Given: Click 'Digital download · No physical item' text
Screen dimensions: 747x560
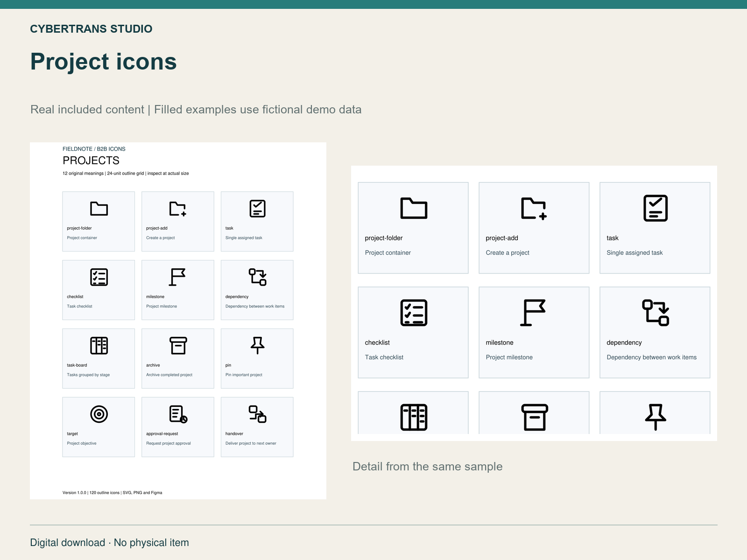Looking at the screenshot, I should (110, 543).
